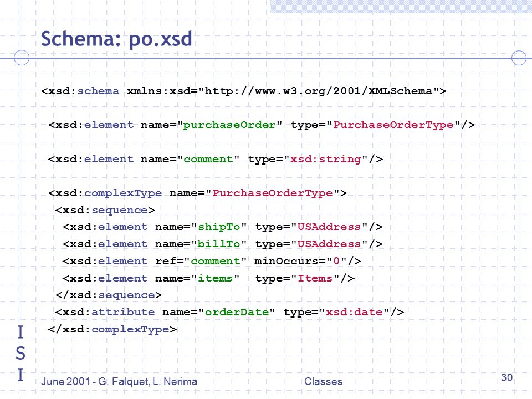Click the USAddress type on shipTo line
Viewport: 532px width, 399px height.
tap(329, 227)
